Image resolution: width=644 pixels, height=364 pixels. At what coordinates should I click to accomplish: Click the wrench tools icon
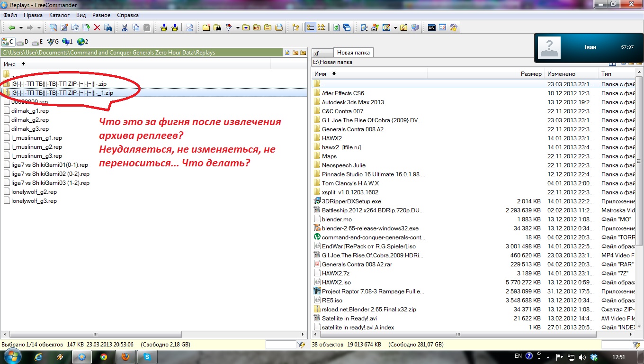[x=453, y=27]
